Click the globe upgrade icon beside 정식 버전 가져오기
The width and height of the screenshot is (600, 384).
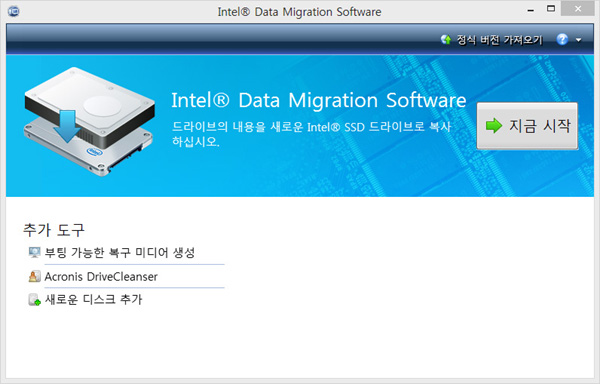click(x=446, y=39)
